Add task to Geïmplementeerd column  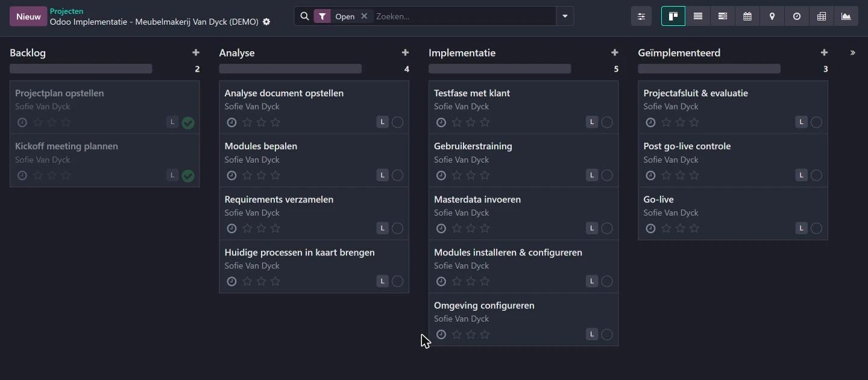pos(824,53)
